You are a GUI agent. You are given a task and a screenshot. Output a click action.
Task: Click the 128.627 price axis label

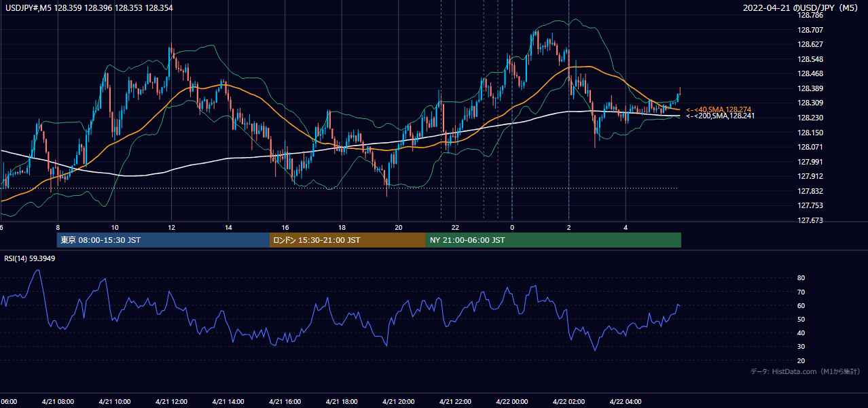point(810,44)
